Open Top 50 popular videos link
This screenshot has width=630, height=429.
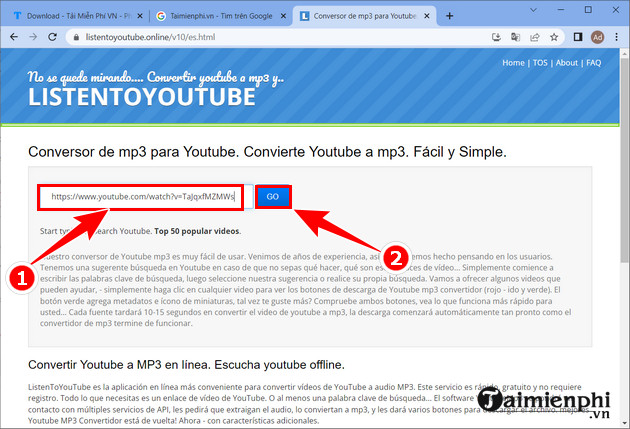pos(197,231)
